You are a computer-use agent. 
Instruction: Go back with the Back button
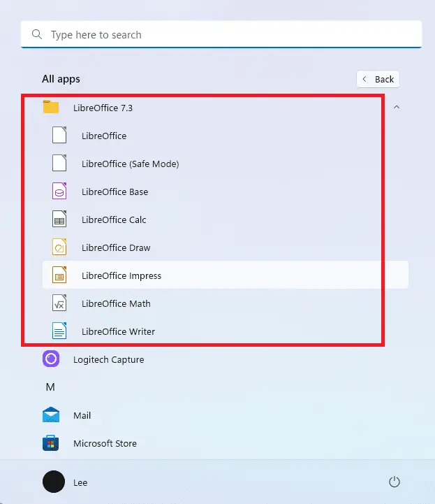pyautogui.click(x=378, y=79)
